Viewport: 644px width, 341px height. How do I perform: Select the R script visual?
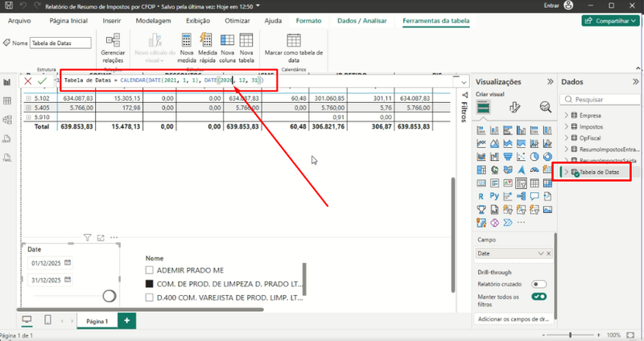[x=481, y=196]
